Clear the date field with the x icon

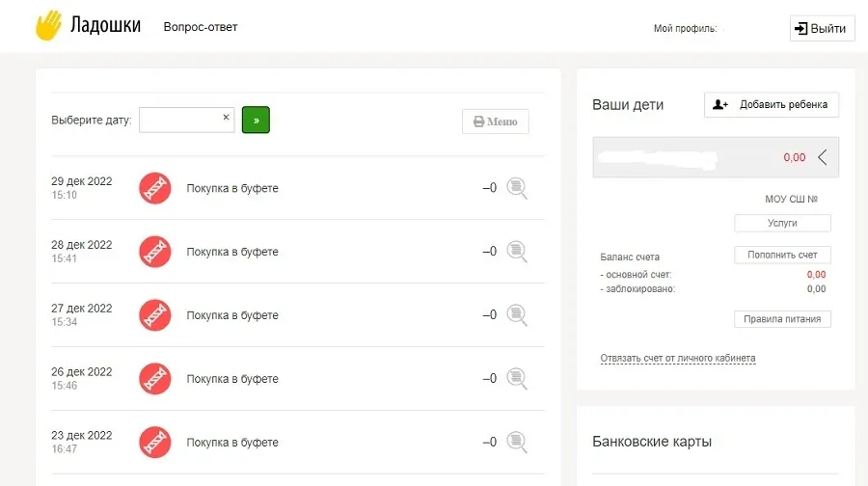226,118
